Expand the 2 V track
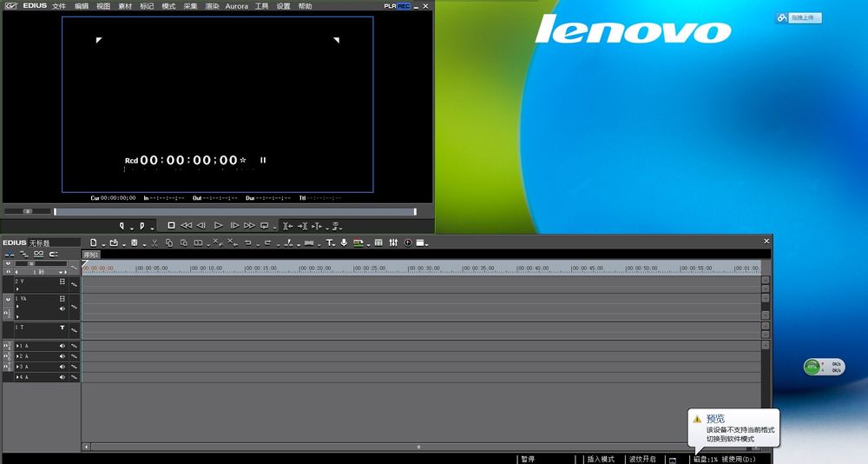Screen dimensions: 868x464 tap(17, 288)
